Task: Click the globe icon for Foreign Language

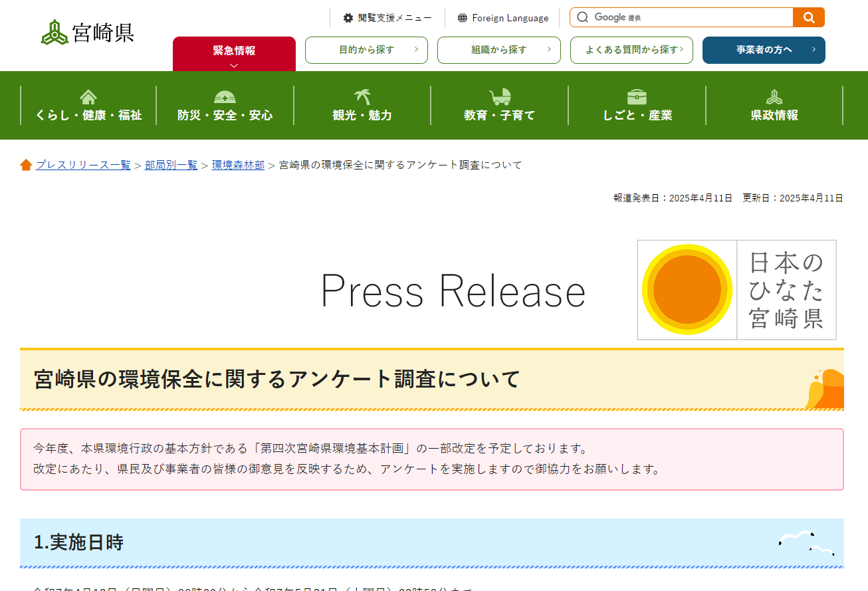Action: [463, 18]
